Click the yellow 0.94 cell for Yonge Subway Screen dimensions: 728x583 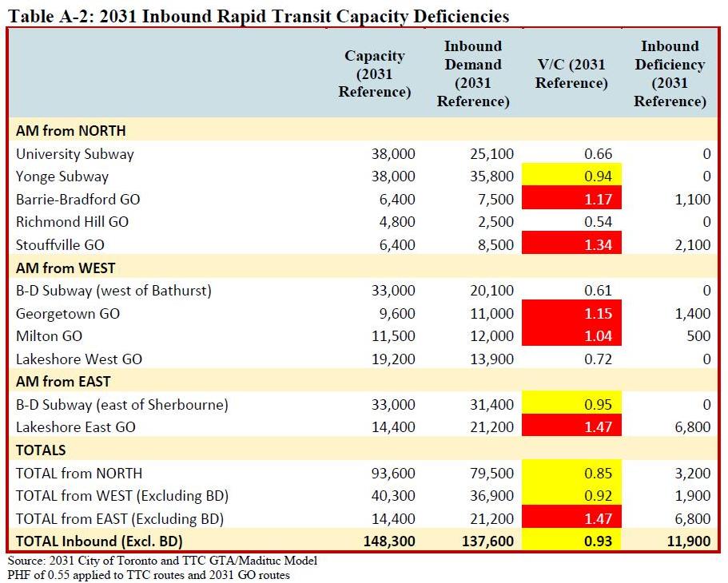point(571,176)
